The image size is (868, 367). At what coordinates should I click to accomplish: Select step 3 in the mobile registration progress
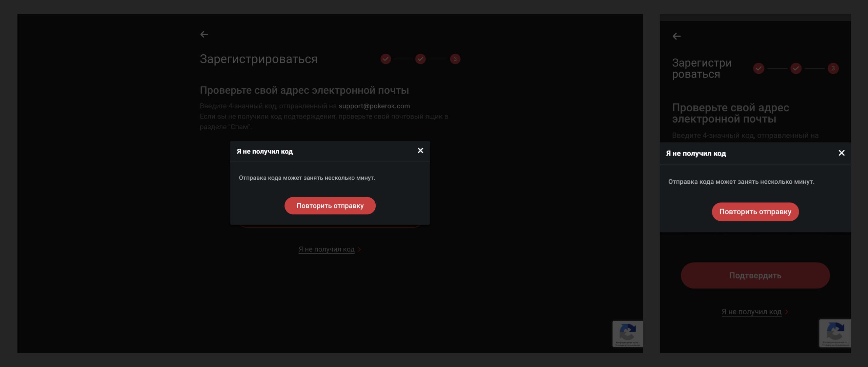pyautogui.click(x=833, y=68)
